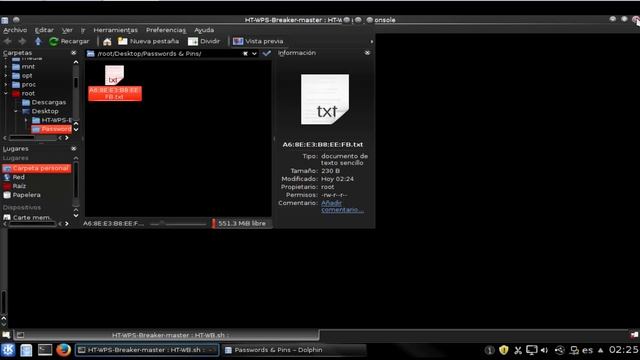640x360 pixels.
Task: Open the Ver menu
Action: tap(67, 30)
